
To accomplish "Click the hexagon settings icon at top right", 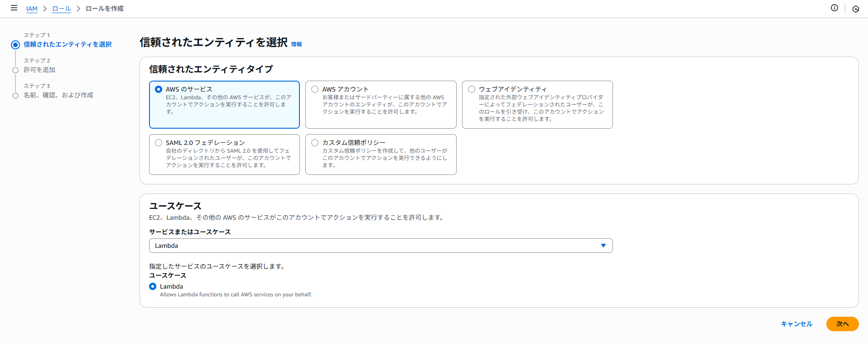I will click(x=856, y=9).
